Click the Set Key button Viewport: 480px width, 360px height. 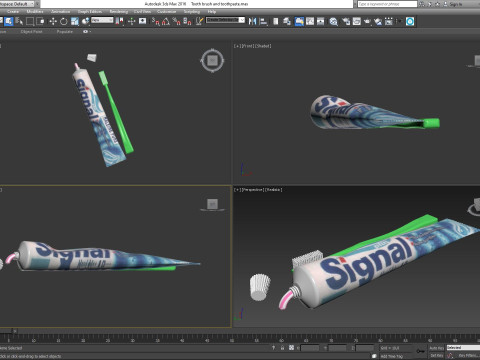coord(436,356)
